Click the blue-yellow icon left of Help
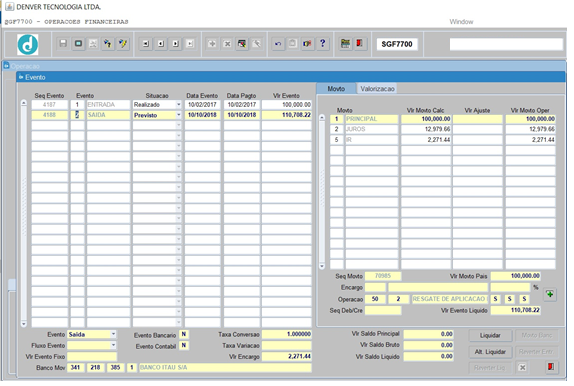This screenshot has width=574, height=386. (x=308, y=44)
